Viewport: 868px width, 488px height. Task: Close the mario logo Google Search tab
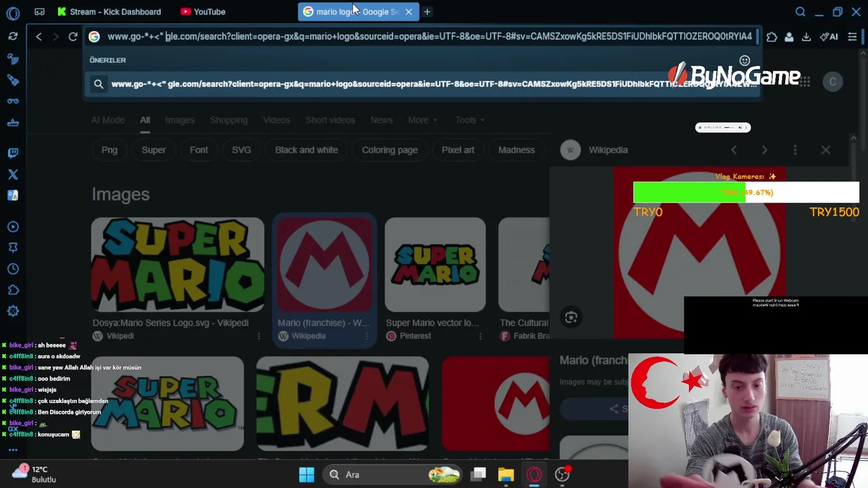[x=408, y=12]
